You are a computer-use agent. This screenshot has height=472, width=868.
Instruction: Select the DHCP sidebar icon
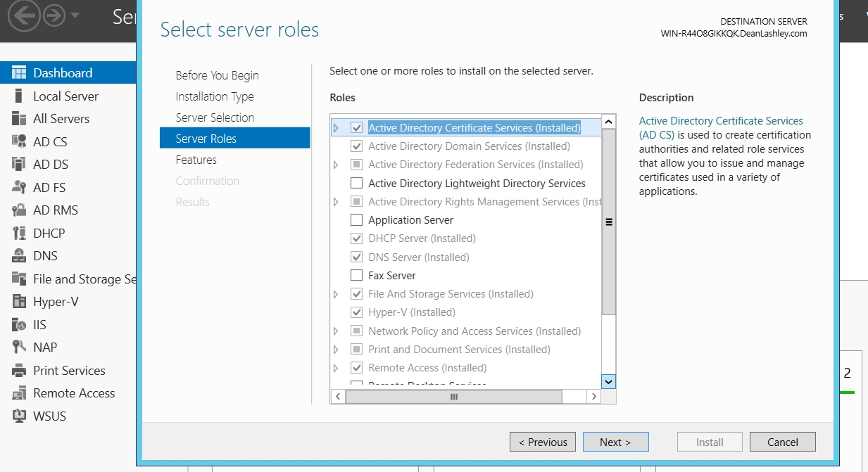(x=19, y=233)
